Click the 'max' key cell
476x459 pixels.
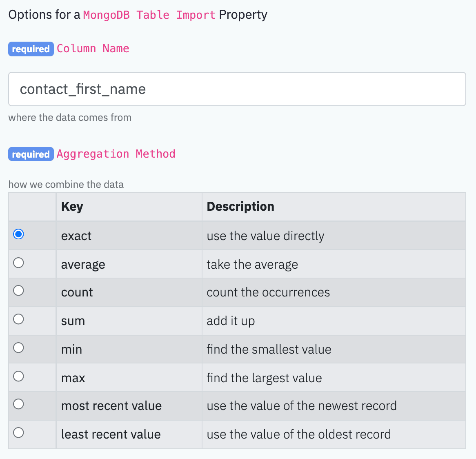pyautogui.click(x=129, y=378)
